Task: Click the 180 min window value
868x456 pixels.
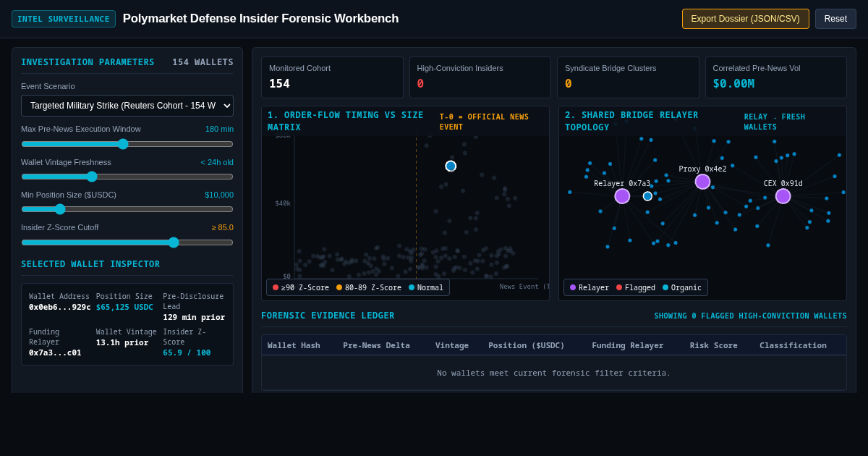Action: click(219, 129)
